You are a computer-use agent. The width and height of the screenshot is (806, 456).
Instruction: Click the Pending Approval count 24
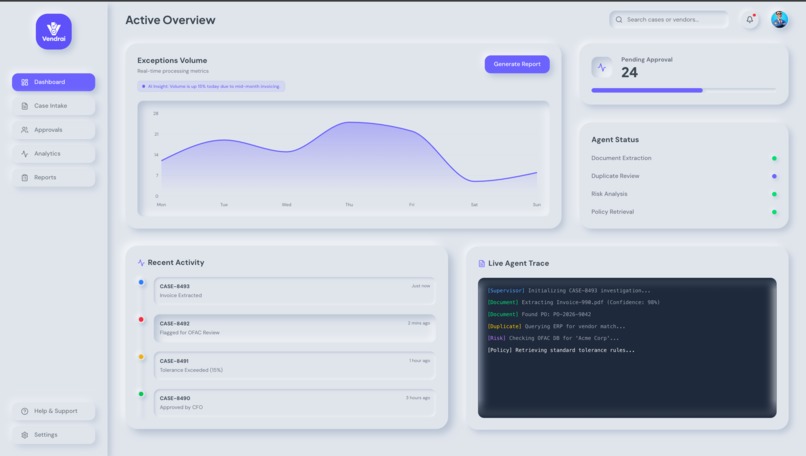pos(629,72)
